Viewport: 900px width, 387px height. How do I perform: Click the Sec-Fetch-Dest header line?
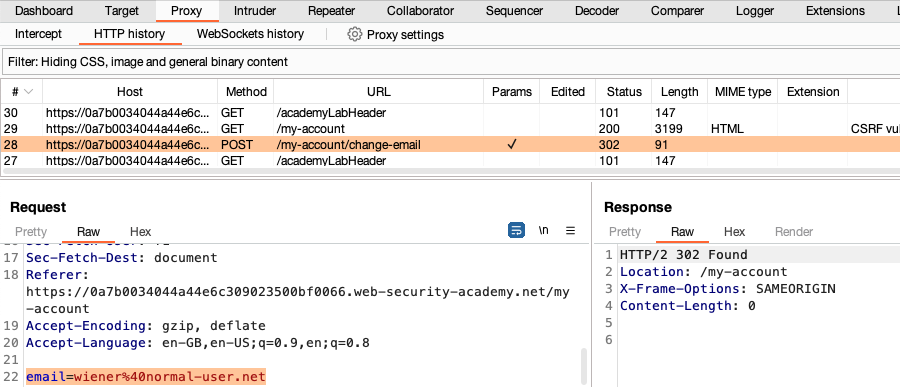(x=122, y=258)
